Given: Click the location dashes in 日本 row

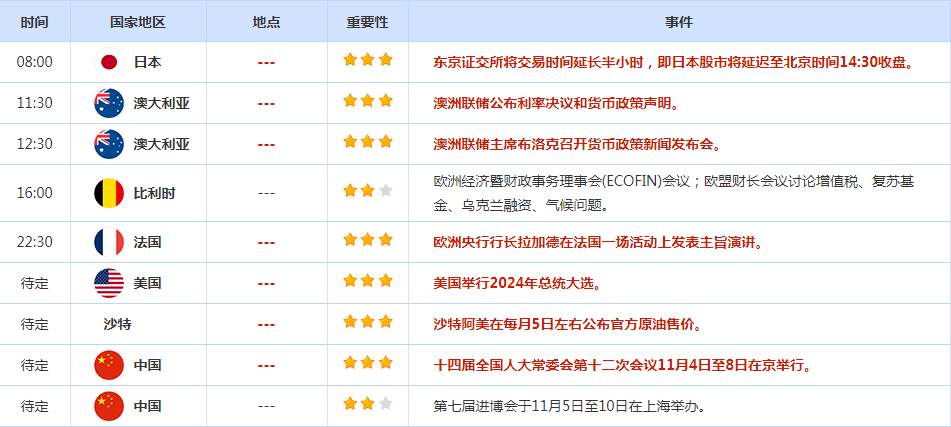Looking at the screenshot, I should point(267,62).
